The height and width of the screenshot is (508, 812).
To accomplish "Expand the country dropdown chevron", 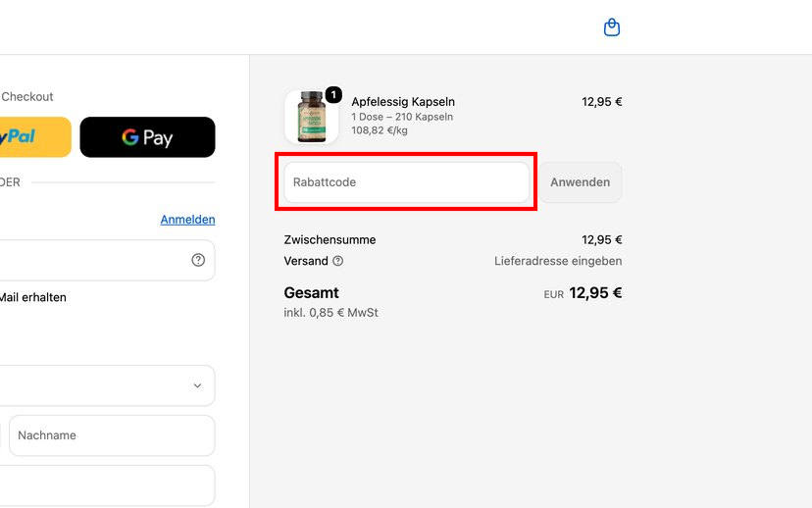I will point(197,385).
